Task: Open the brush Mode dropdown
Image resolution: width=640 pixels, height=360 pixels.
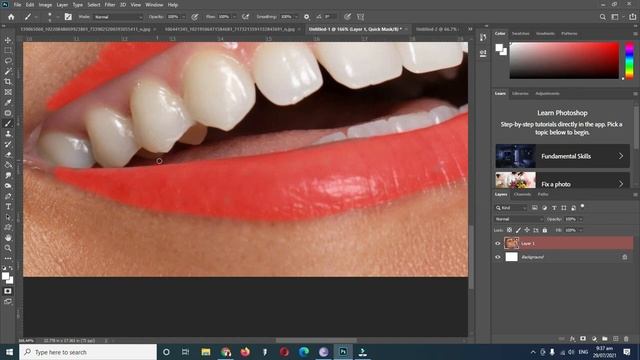Action: point(118,17)
